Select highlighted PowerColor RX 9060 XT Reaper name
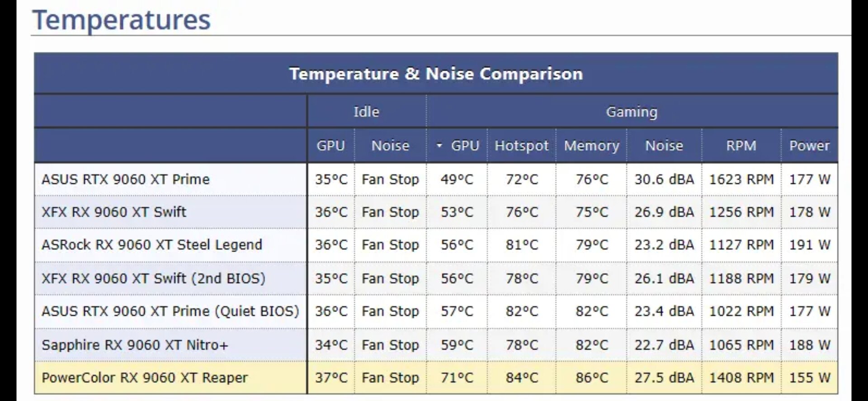 point(145,378)
